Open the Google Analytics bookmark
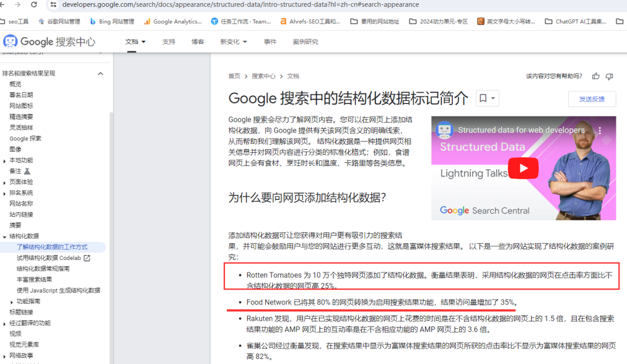 click(x=173, y=21)
